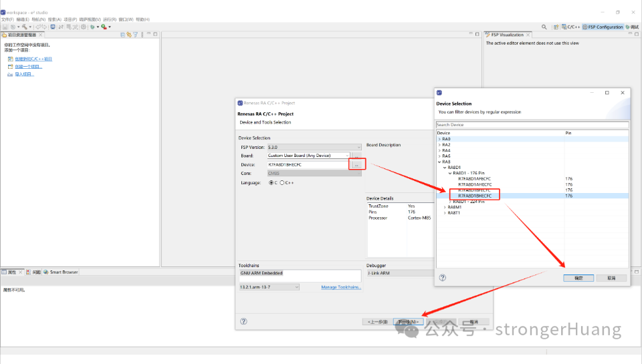Select the C++ language radio button
The height and width of the screenshot is (364, 642).
[x=282, y=183]
